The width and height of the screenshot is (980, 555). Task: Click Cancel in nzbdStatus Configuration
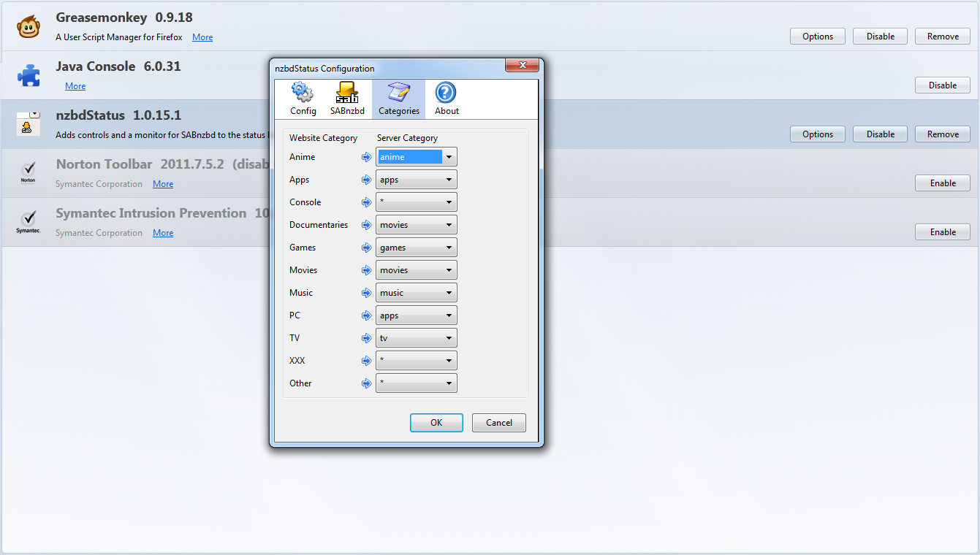[x=499, y=423]
